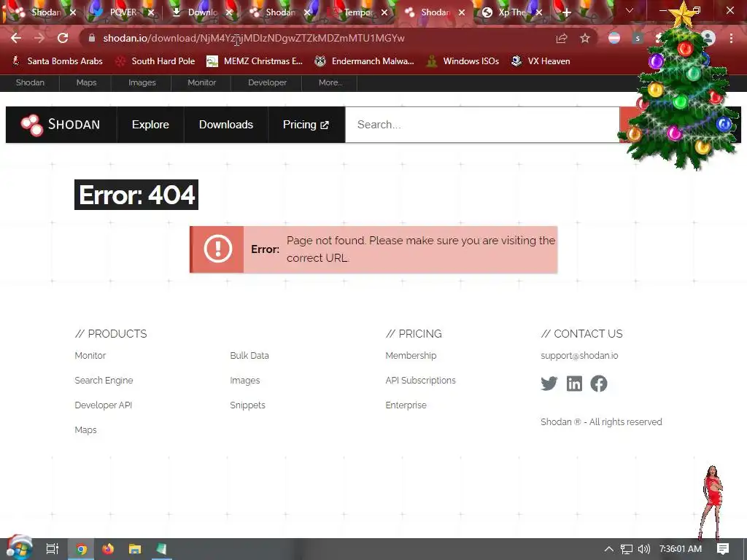Open Bulk Data link in footer
747x560 pixels.
(x=249, y=356)
